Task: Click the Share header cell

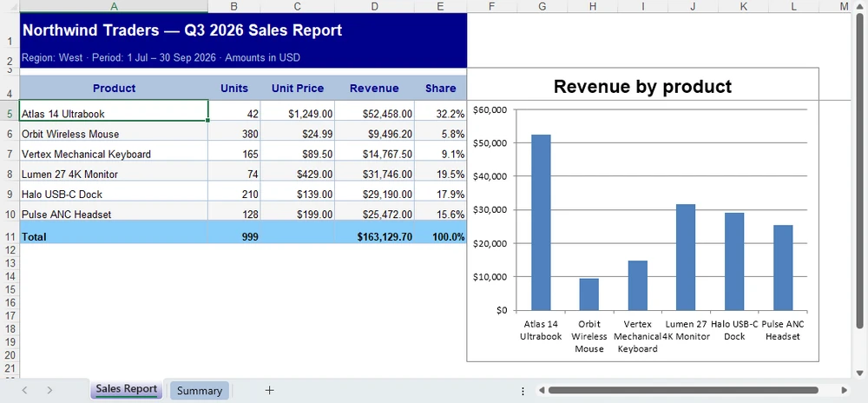Action: coord(441,88)
